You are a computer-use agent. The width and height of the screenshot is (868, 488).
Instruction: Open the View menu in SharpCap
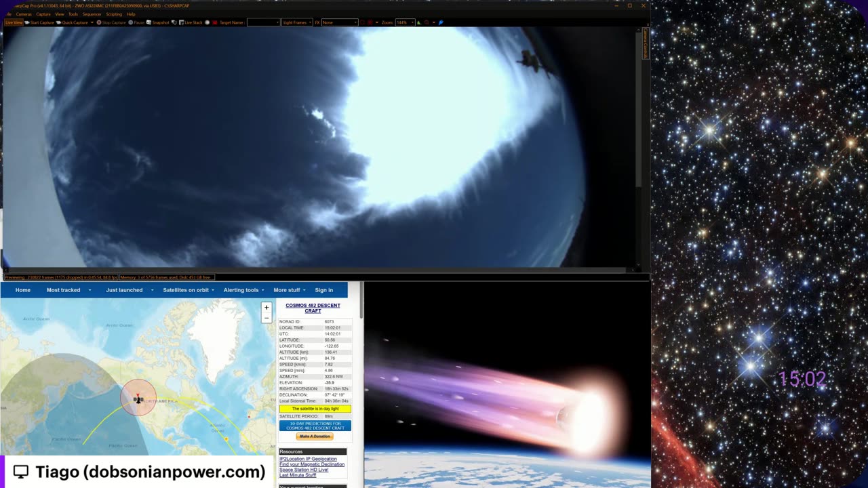point(60,14)
